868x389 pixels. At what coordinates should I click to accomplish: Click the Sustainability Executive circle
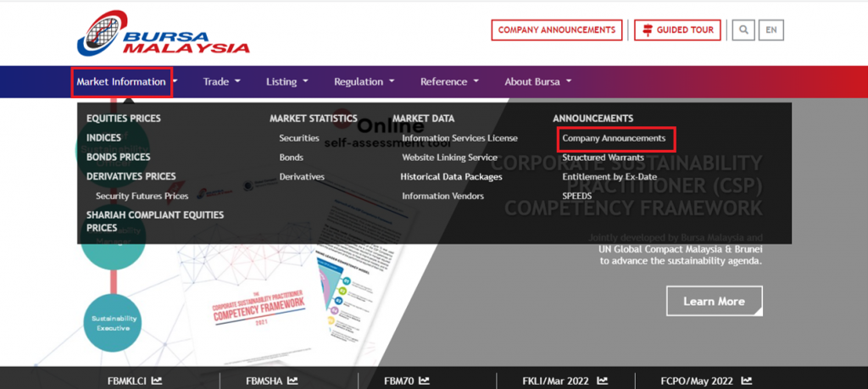tap(112, 322)
